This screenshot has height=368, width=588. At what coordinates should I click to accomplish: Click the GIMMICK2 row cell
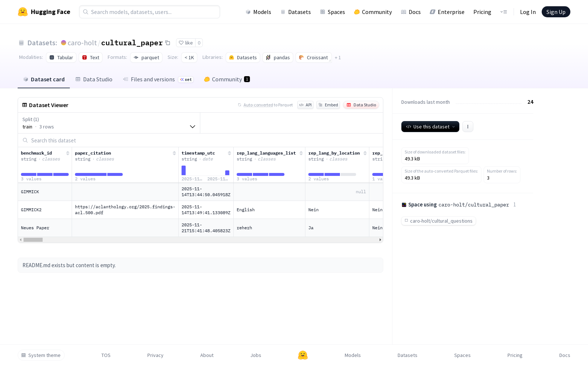click(x=45, y=210)
